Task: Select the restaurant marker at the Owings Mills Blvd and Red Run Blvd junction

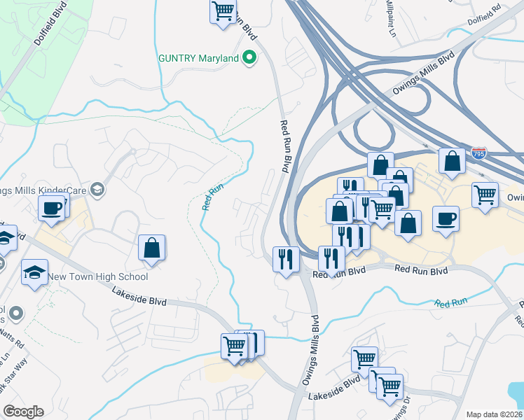Action: pos(286,261)
